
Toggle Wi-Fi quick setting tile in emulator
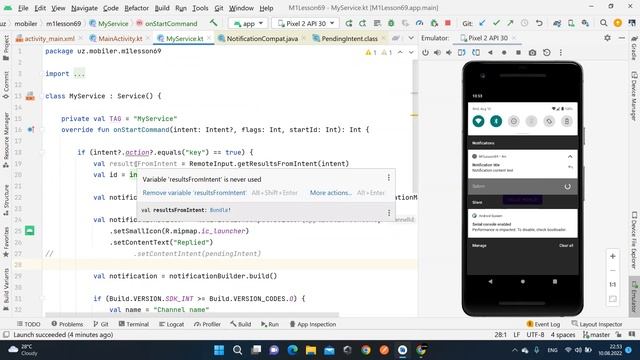click(478, 121)
